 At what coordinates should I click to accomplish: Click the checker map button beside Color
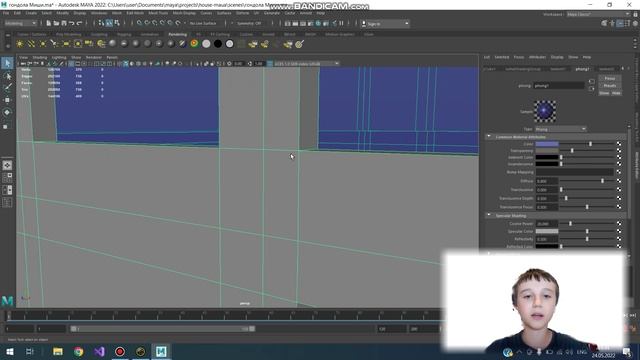(619, 144)
